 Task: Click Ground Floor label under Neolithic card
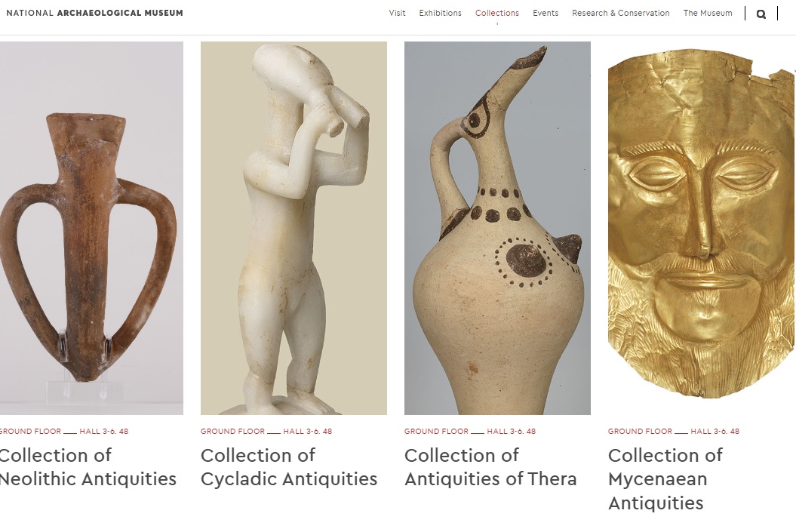[x=30, y=432]
